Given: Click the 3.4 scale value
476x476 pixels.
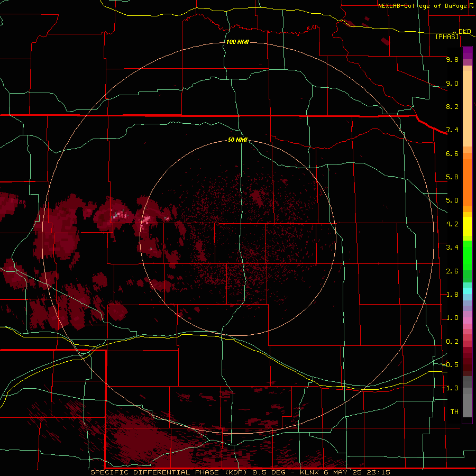Looking at the screenshot, I should (452, 248).
